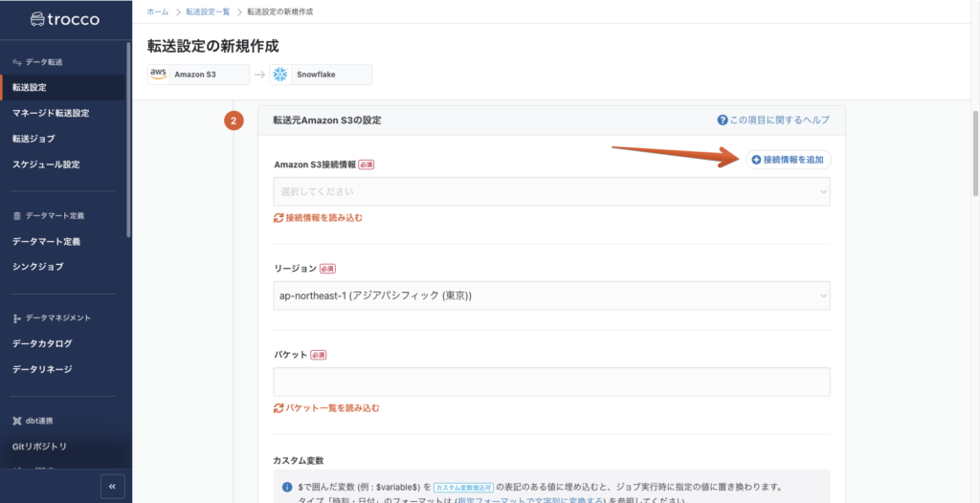Click the Snowflake destination icon
Viewport: 980px width, 503px height.
coord(280,75)
